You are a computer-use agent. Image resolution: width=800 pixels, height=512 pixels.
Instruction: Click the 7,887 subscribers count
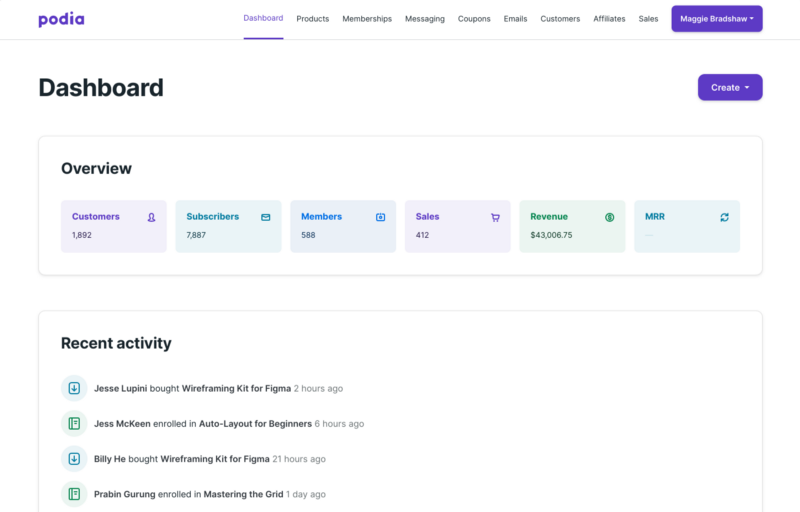[196, 235]
